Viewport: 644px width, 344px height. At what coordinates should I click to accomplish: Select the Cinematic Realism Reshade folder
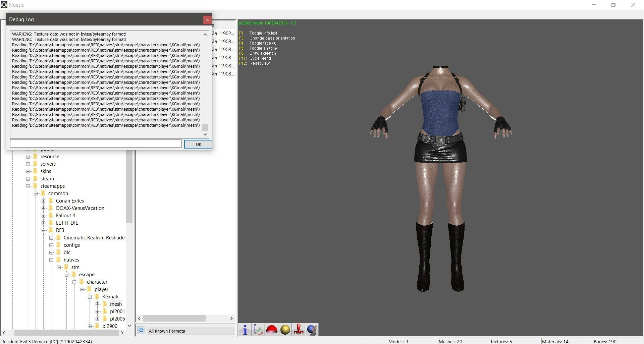(x=94, y=238)
